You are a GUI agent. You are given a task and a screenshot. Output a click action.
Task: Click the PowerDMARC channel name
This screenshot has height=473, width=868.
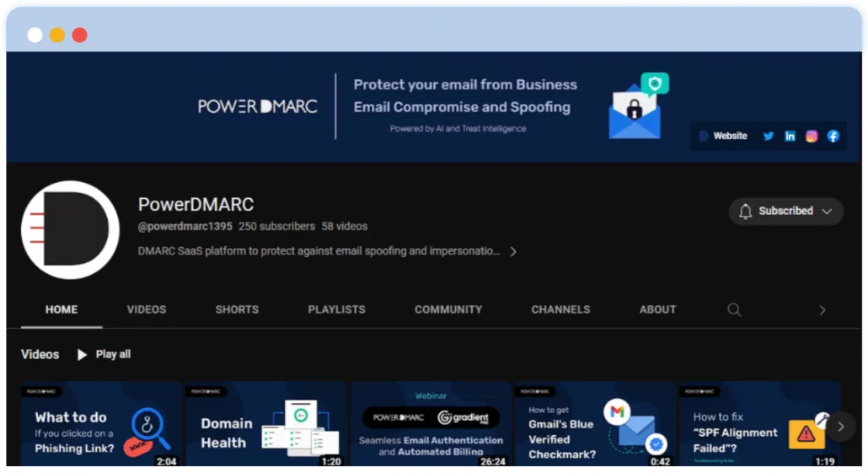(x=196, y=204)
